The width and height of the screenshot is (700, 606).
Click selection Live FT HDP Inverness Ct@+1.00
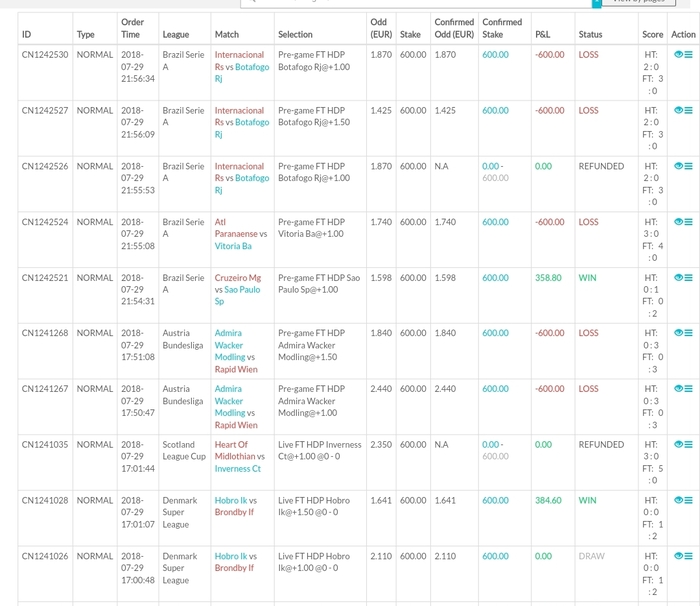[x=320, y=451]
